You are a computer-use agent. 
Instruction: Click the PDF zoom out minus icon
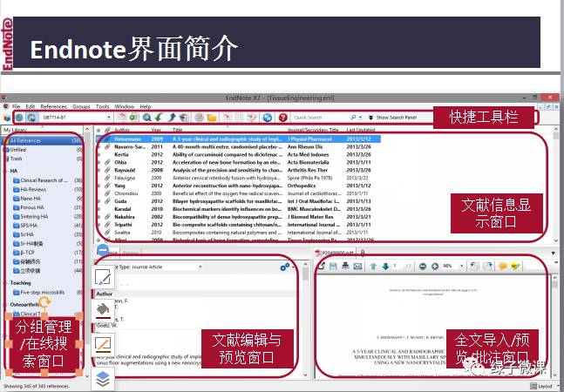(423, 267)
